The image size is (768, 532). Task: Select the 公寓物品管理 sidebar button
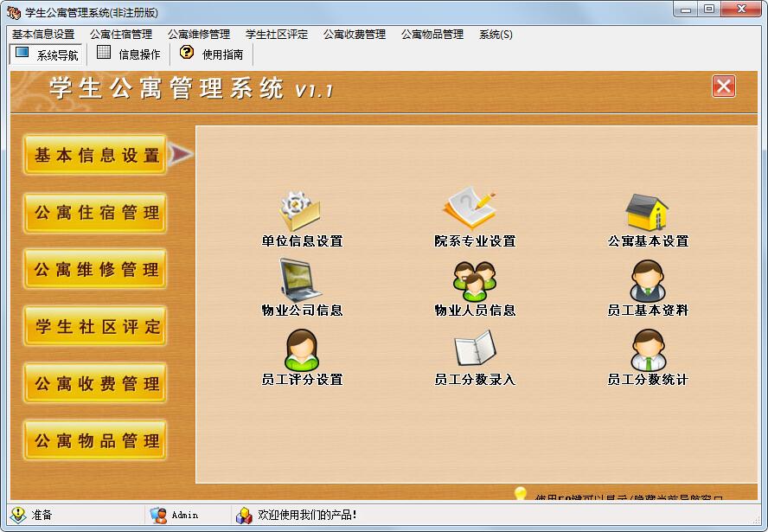click(x=95, y=440)
